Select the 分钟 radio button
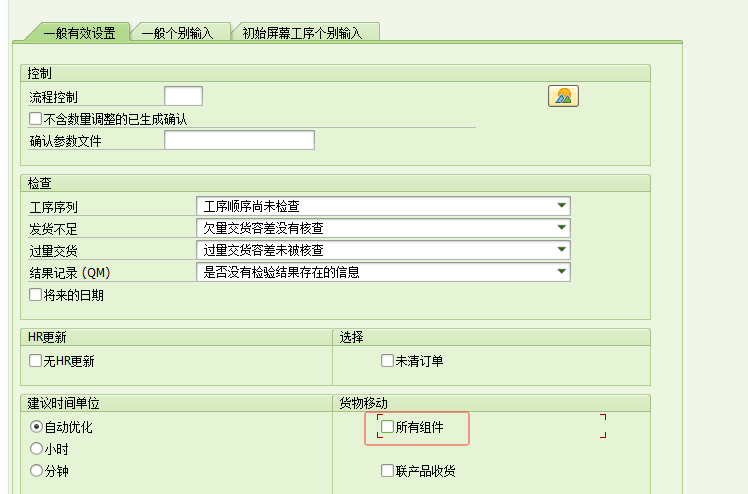Image resolution: width=748 pixels, height=494 pixels. pos(37,471)
